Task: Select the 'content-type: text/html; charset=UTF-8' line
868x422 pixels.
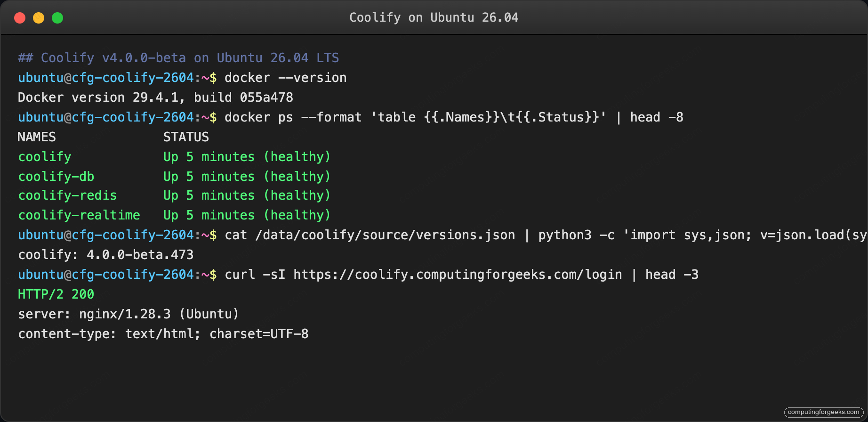Action: (163, 334)
